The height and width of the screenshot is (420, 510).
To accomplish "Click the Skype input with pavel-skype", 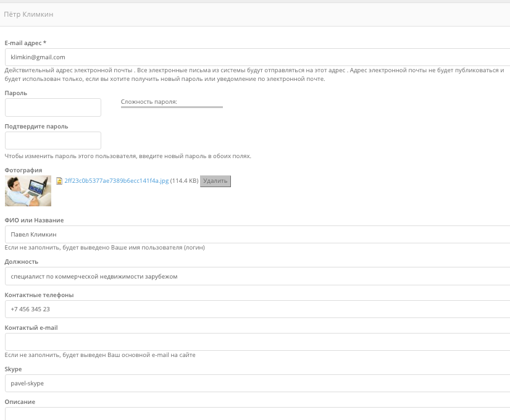I will 257,383.
